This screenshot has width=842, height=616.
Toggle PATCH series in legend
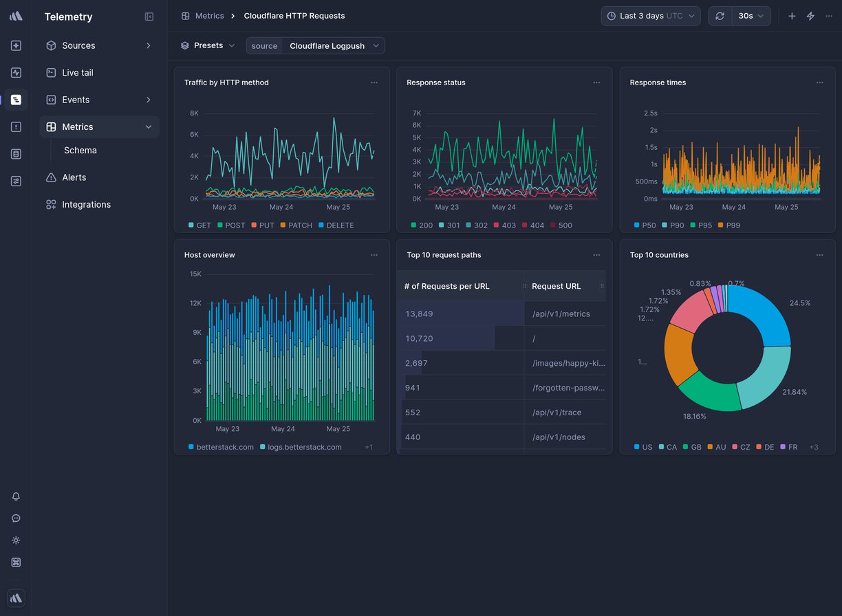pos(296,225)
